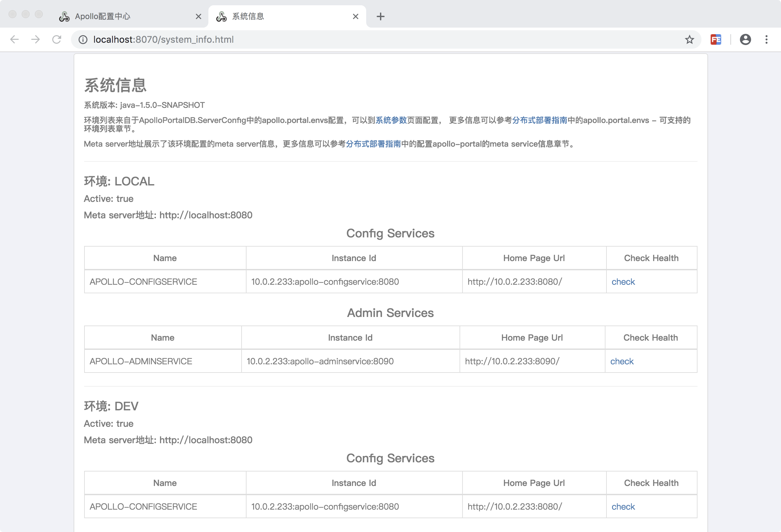The height and width of the screenshot is (532, 781).
Task: Open a new tab with the plus button
Action: point(380,16)
